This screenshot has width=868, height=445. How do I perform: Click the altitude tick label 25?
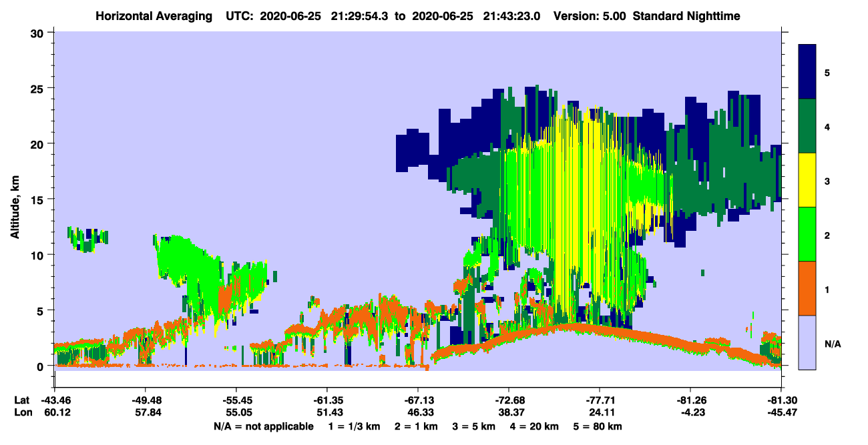[x=39, y=88]
